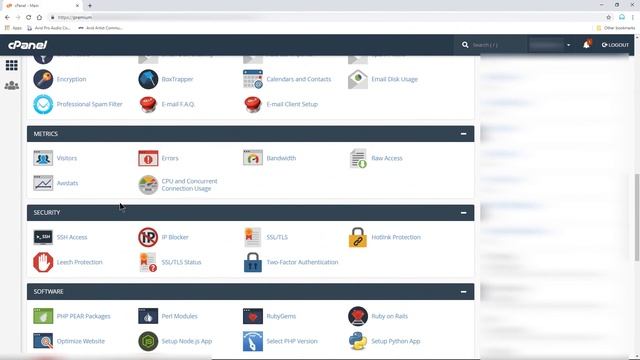Reload the page with browser refresh
Image resolution: width=640 pixels, height=360 pixels.
click(x=29, y=18)
